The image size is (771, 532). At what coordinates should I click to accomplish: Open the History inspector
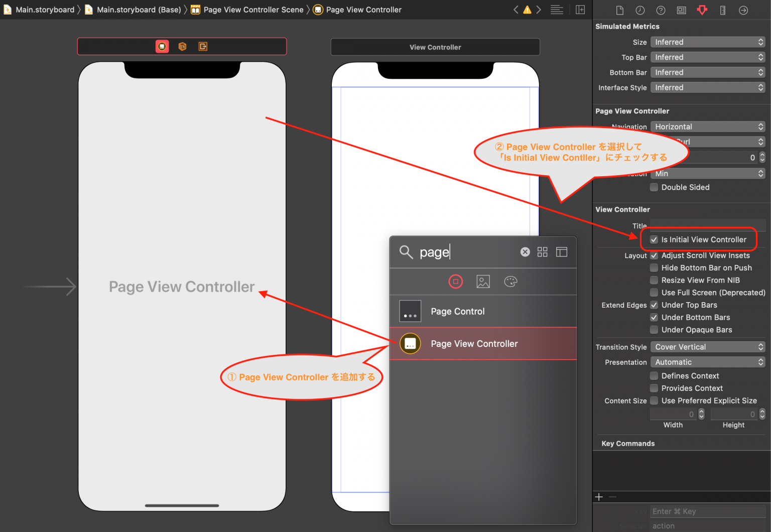click(x=640, y=10)
